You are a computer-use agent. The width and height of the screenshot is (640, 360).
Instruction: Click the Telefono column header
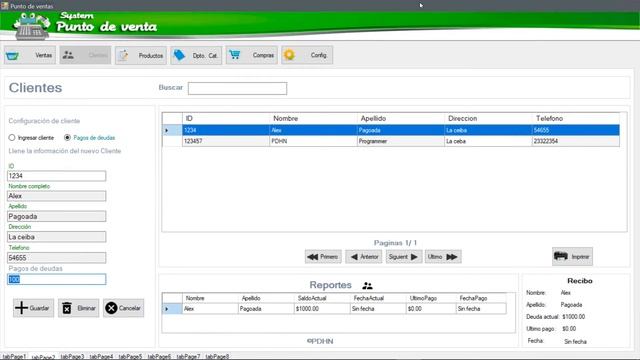576,119
